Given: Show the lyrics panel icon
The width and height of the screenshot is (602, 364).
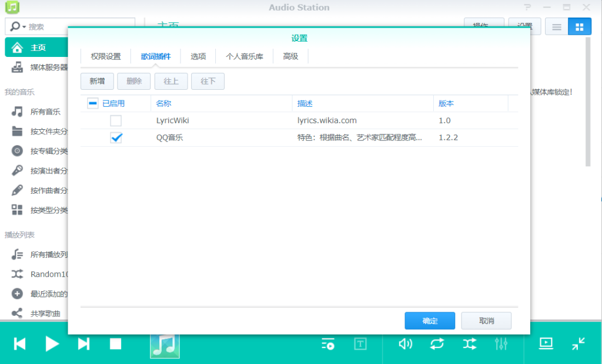Looking at the screenshot, I should coord(360,343).
